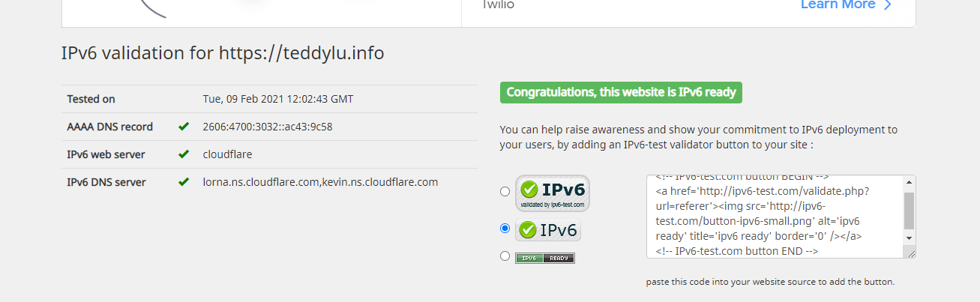Click the large IPv6 validated badge image

point(553,193)
